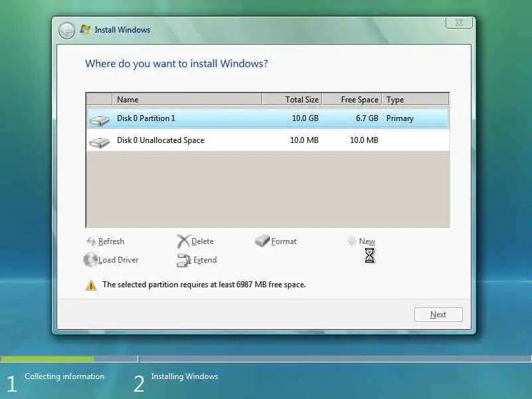
Task: Click the drive icon for Unallocated Space
Action: pos(99,142)
